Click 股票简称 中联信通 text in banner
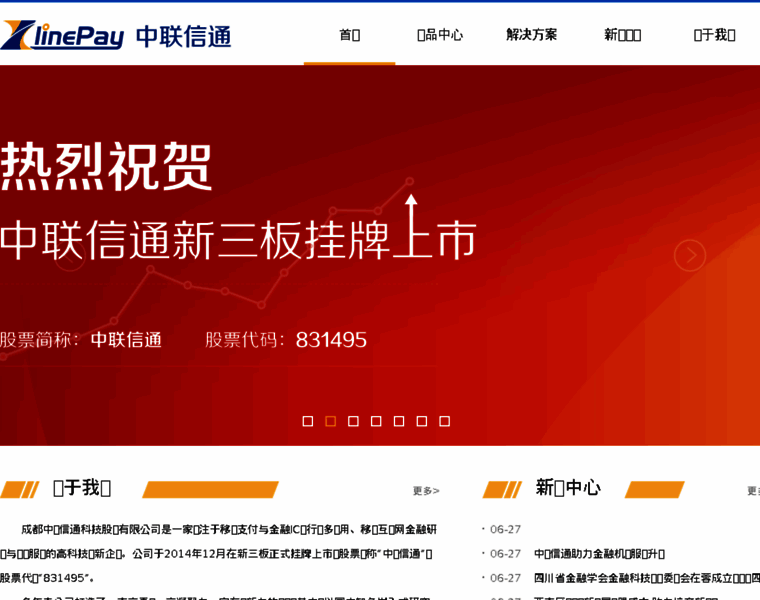The image size is (760, 600). click(80, 340)
